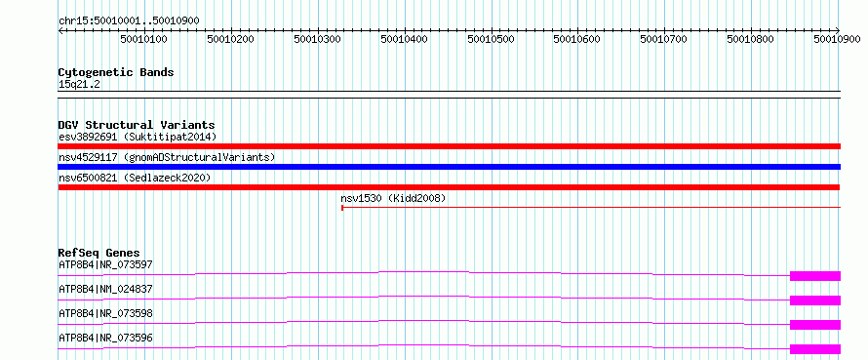The width and height of the screenshot is (868, 360).
Task: Click the Cytogenetic Bands track title
Action: pos(116,72)
